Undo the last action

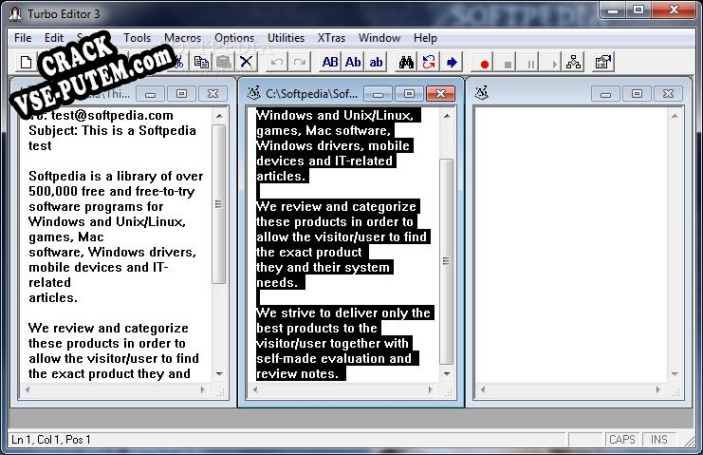click(277, 62)
